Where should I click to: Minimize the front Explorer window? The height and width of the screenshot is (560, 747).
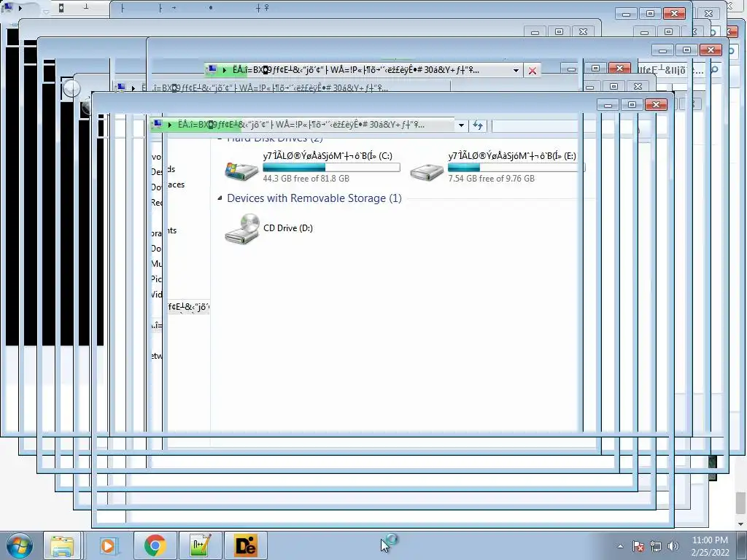click(x=608, y=105)
